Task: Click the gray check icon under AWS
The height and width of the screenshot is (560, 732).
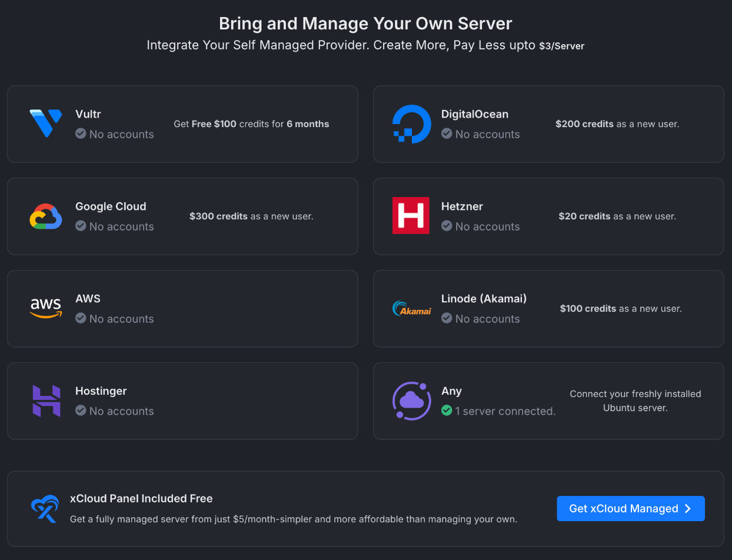Action: (81, 318)
